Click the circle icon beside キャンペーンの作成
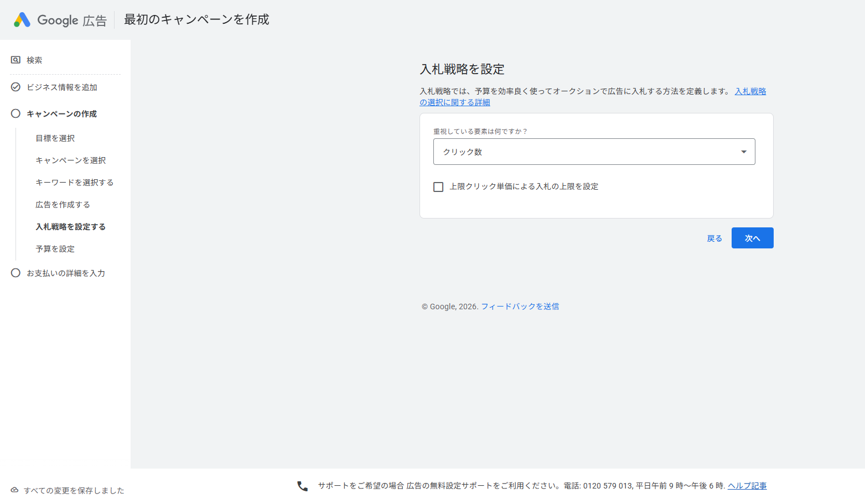 click(15, 113)
